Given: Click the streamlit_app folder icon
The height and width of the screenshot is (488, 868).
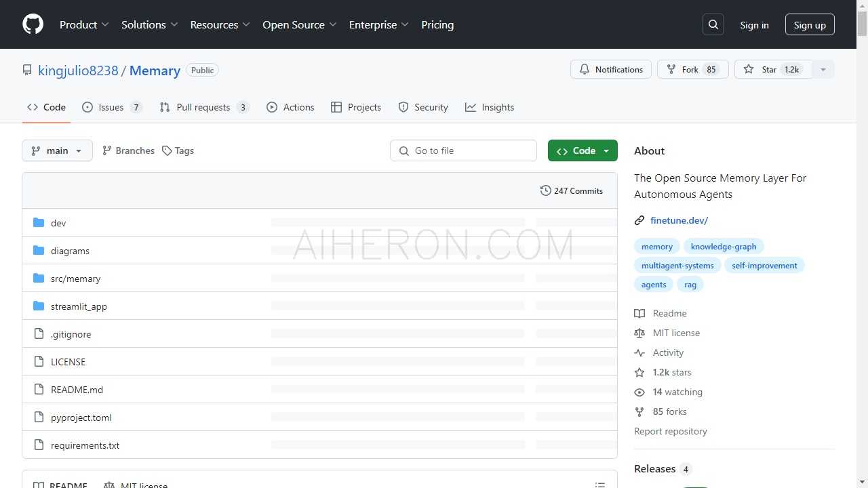Looking at the screenshot, I should coord(39,306).
